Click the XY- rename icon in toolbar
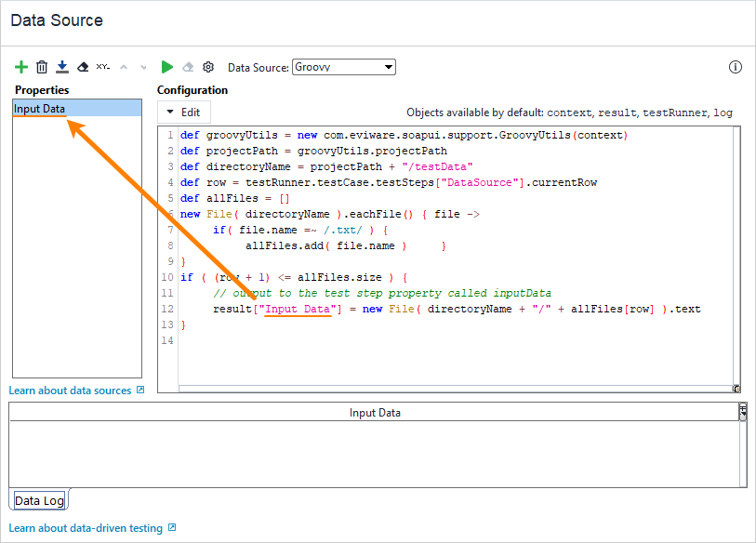Viewport: 756px width, 543px height. (103, 67)
